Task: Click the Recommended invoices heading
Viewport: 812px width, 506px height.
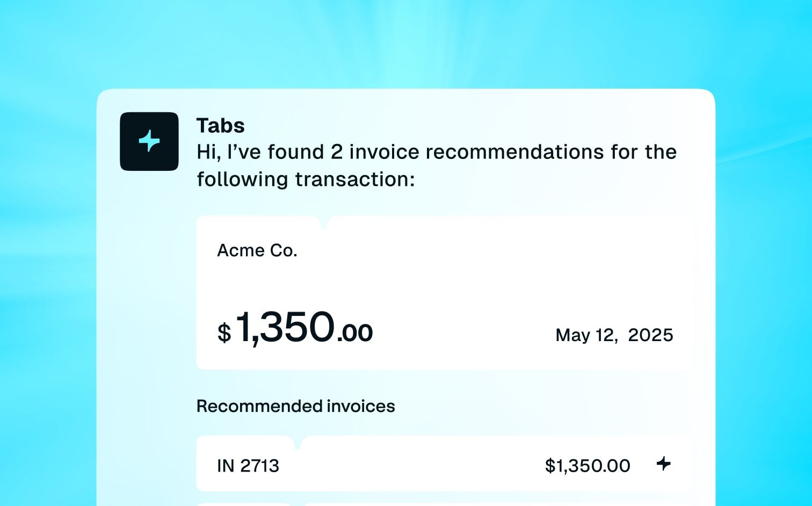Action: point(295,406)
